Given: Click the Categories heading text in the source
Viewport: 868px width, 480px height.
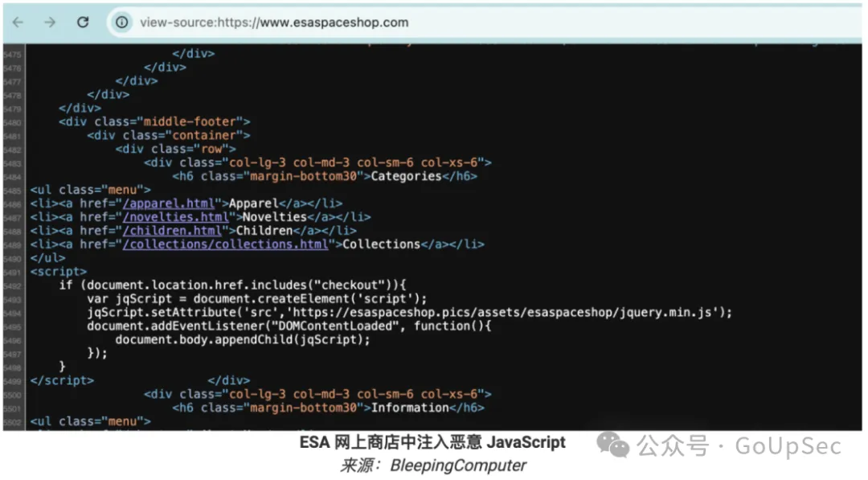Looking at the screenshot, I should 406,176.
